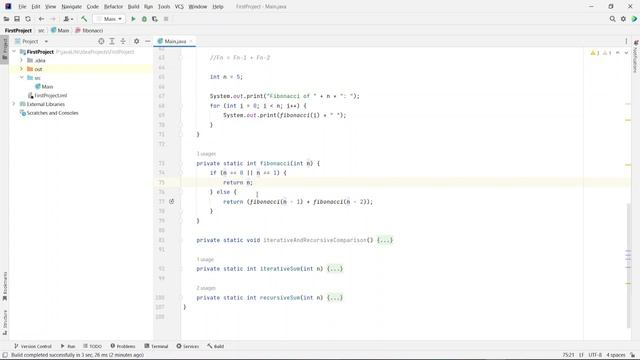Expand folded iterativeAndRecursiveComparison body
Screen dimensions: 640x360
click(385, 240)
